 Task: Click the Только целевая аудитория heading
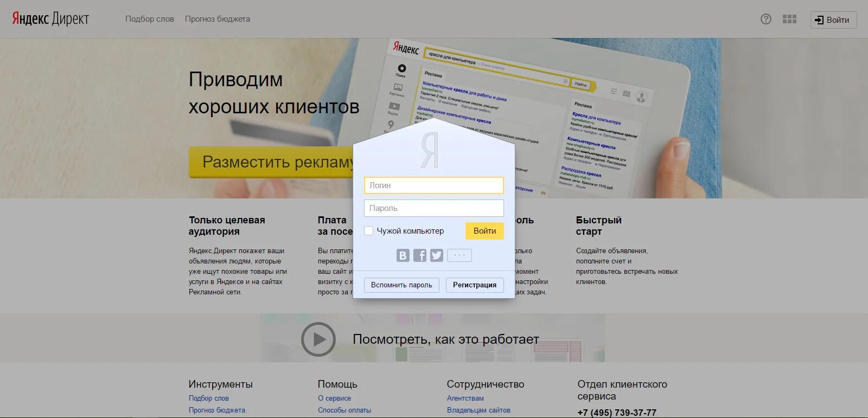click(227, 226)
